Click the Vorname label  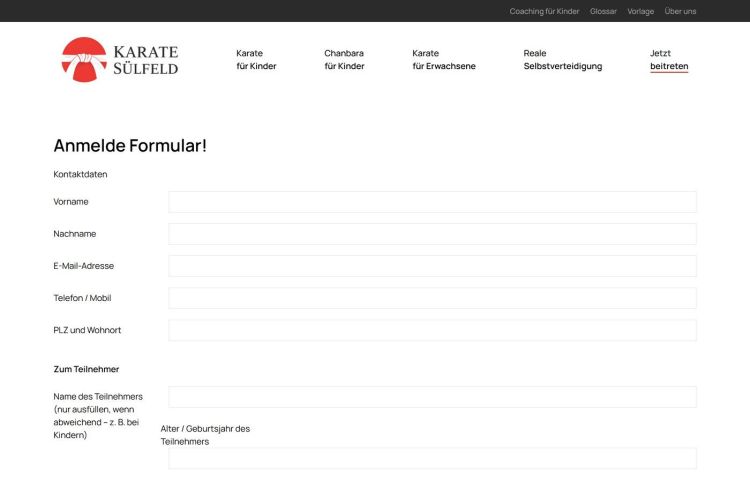point(71,202)
